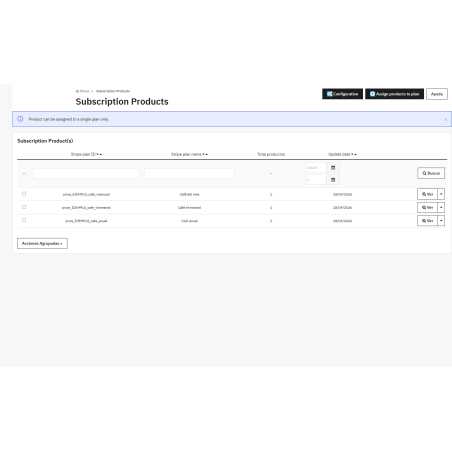Image resolution: width=452 pixels, height=452 pixels.
Task: Open the calendar icon for the to-date
Action: 333,180
